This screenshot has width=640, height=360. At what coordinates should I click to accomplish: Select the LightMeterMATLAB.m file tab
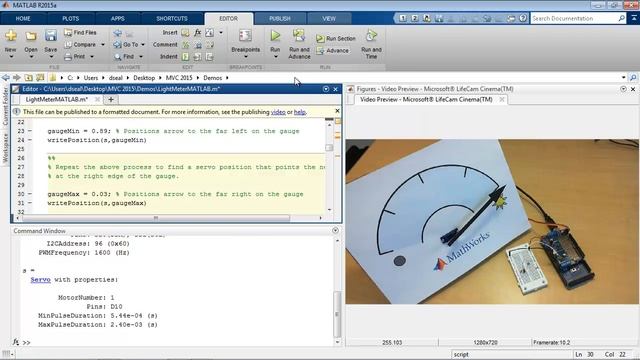click(x=57, y=100)
